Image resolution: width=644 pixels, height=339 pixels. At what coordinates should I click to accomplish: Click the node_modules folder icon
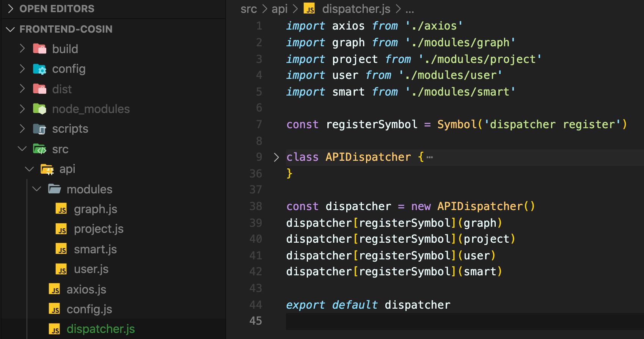click(x=39, y=109)
